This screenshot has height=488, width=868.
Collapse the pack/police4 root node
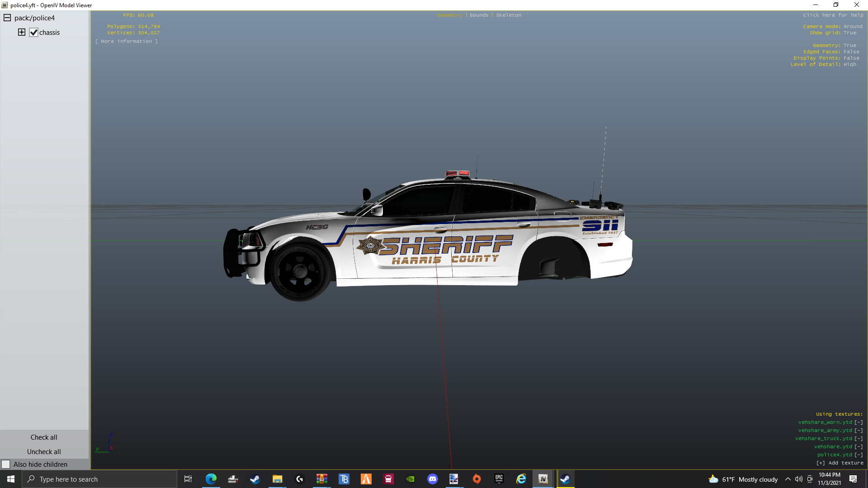pyautogui.click(x=7, y=18)
